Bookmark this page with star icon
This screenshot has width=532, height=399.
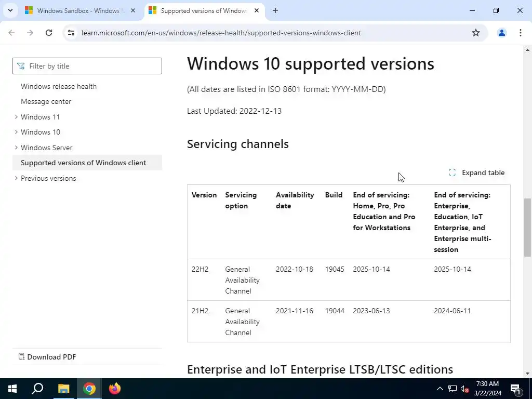coord(476,33)
